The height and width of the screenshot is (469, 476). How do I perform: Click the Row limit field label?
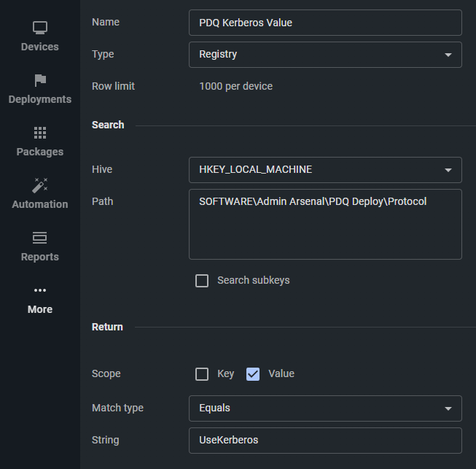113,86
